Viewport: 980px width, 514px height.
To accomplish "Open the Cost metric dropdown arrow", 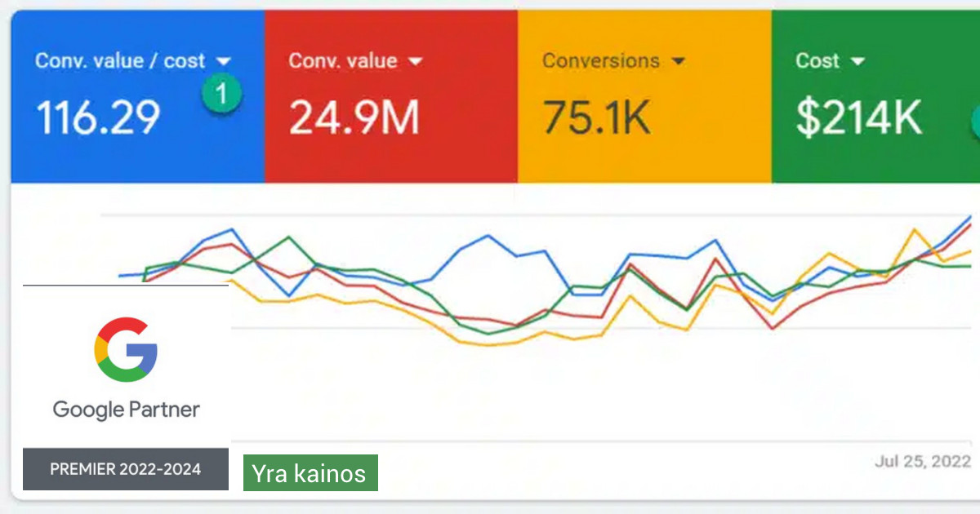I will click(857, 61).
